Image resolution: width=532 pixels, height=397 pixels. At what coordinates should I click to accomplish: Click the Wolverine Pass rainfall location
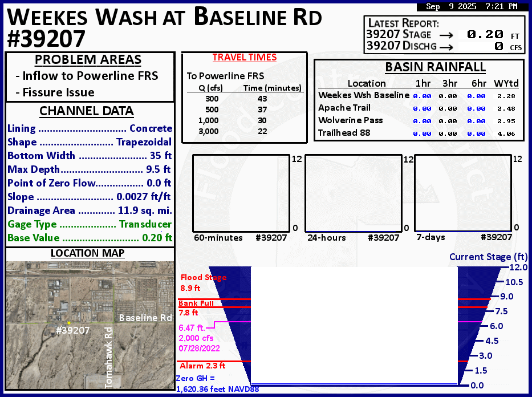pyautogui.click(x=351, y=120)
